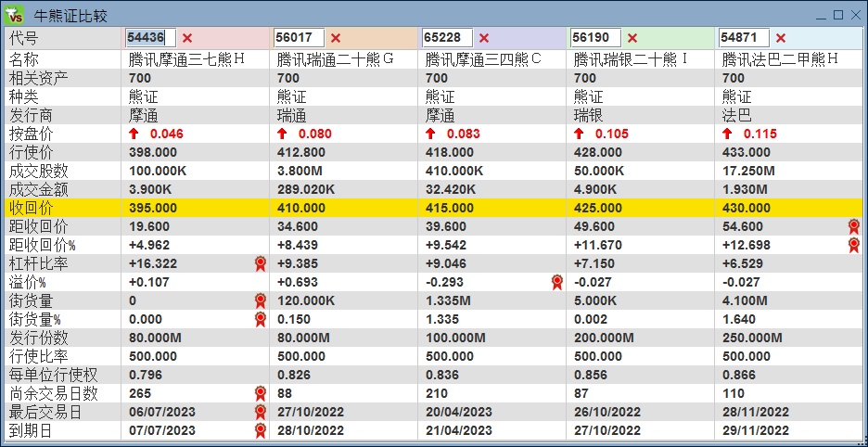Click the entitlement value 0.856
Image resolution: width=868 pixels, height=447 pixels.
(590, 375)
